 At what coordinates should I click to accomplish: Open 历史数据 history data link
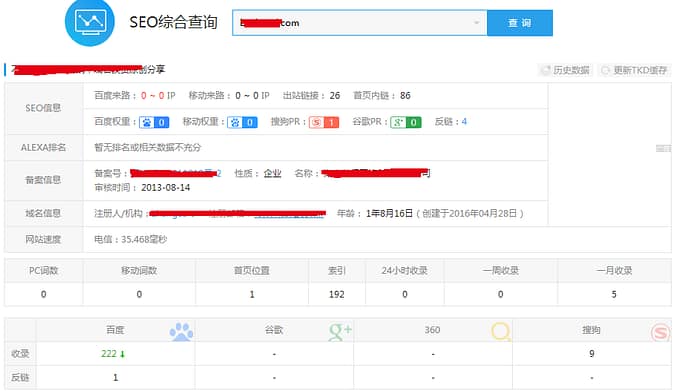pyautogui.click(x=570, y=70)
